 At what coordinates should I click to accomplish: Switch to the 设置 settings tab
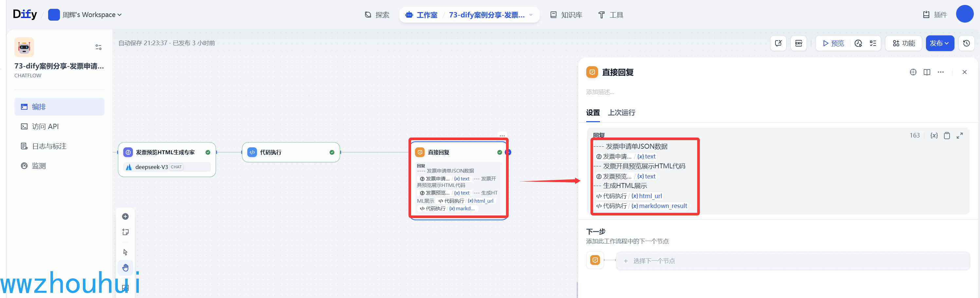click(593, 113)
